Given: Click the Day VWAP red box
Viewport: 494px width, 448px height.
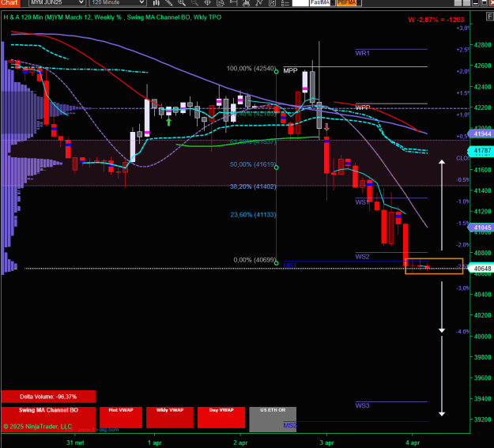Looking at the screenshot, I should click(x=221, y=417).
